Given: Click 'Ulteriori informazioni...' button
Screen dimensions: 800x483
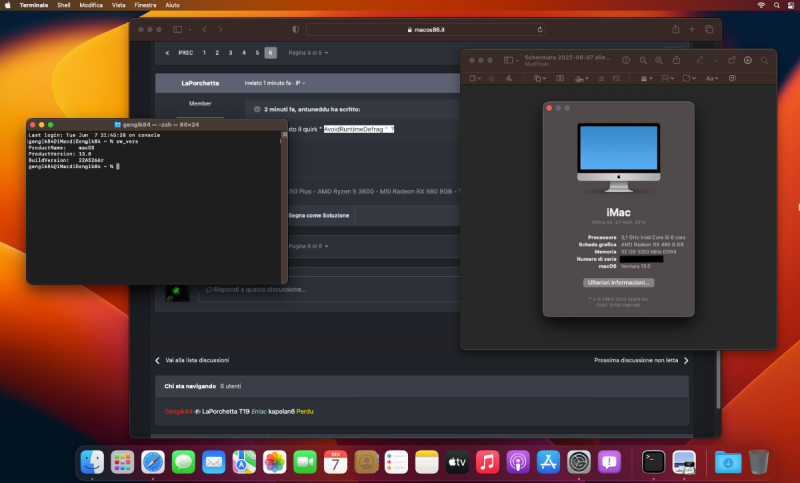Looking at the screenshot, I should click(x=618, y=283).
